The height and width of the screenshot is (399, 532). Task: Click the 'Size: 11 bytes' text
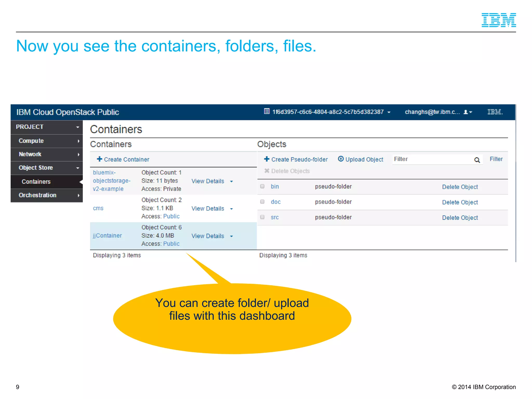tap(159, 181)
